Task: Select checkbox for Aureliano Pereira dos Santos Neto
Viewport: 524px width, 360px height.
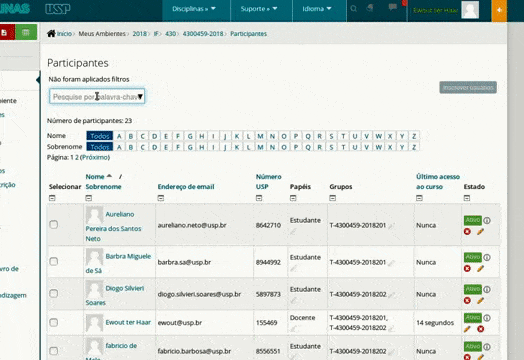Action: [53, 224]
